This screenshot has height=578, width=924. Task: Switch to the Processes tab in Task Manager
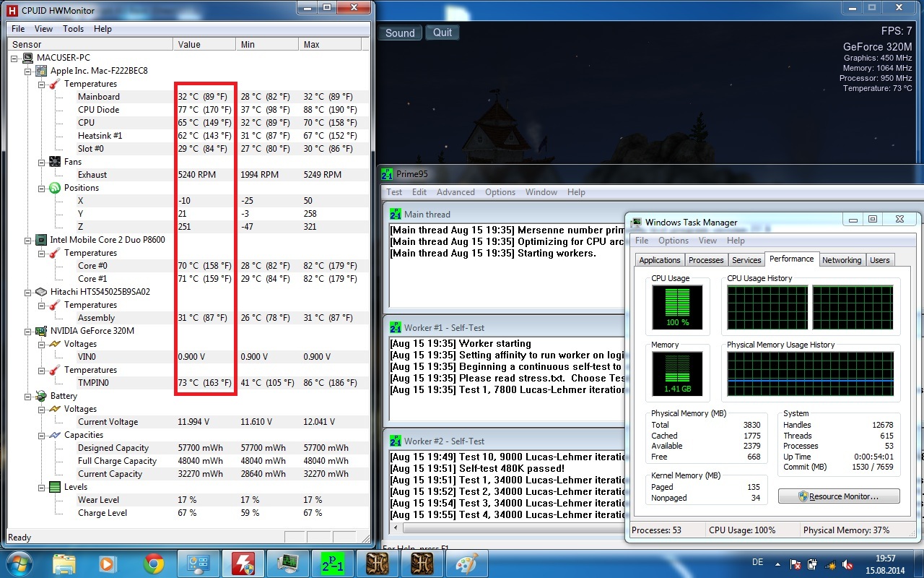pos(706,260)
